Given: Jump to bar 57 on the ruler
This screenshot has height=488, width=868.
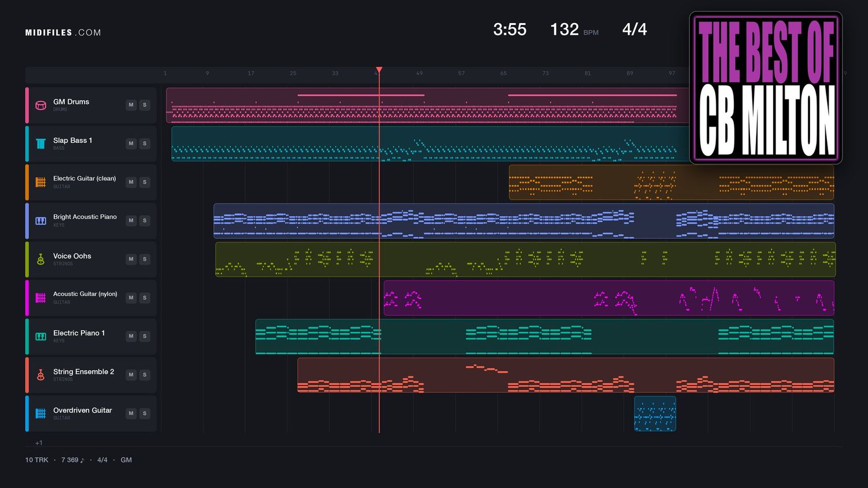Looking at the screenshot, I should 461,73.
